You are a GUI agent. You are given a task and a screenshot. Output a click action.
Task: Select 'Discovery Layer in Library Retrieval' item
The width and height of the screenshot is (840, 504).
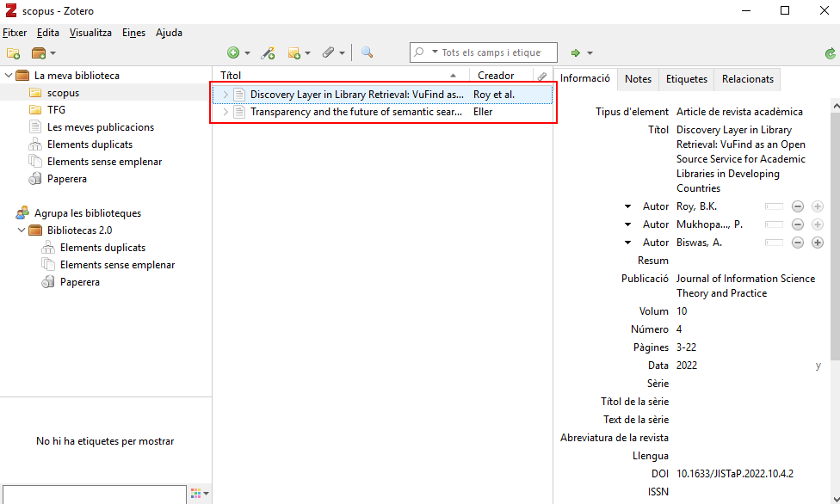(382, 95)
